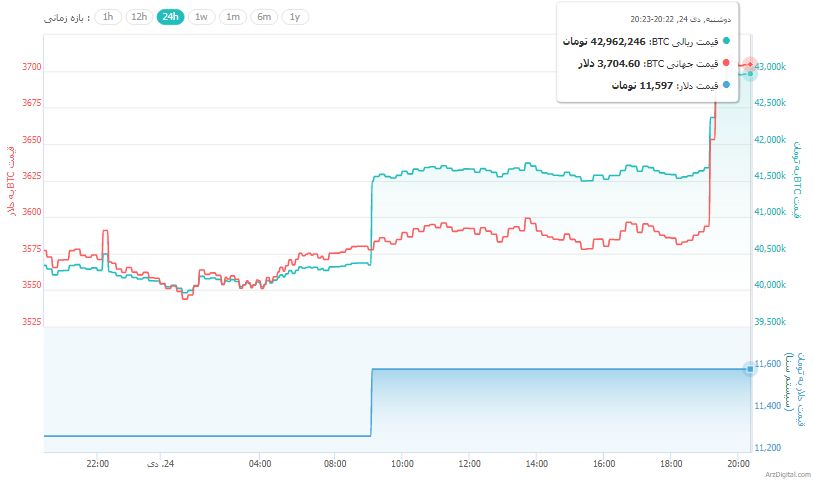Switch chart to 1w range
This screenshot has height=485, width=814.
click(x=202, y=17)
